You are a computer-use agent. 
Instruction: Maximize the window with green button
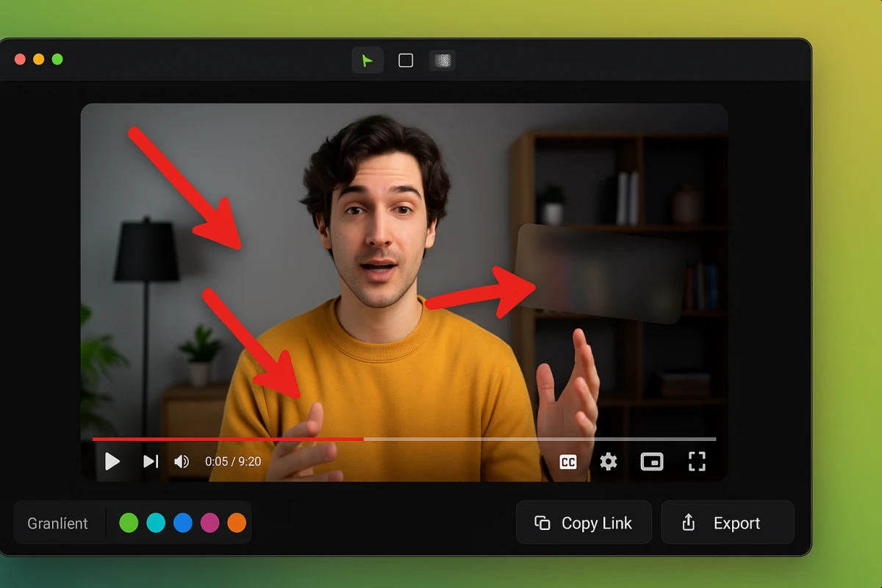pos(57,60)
